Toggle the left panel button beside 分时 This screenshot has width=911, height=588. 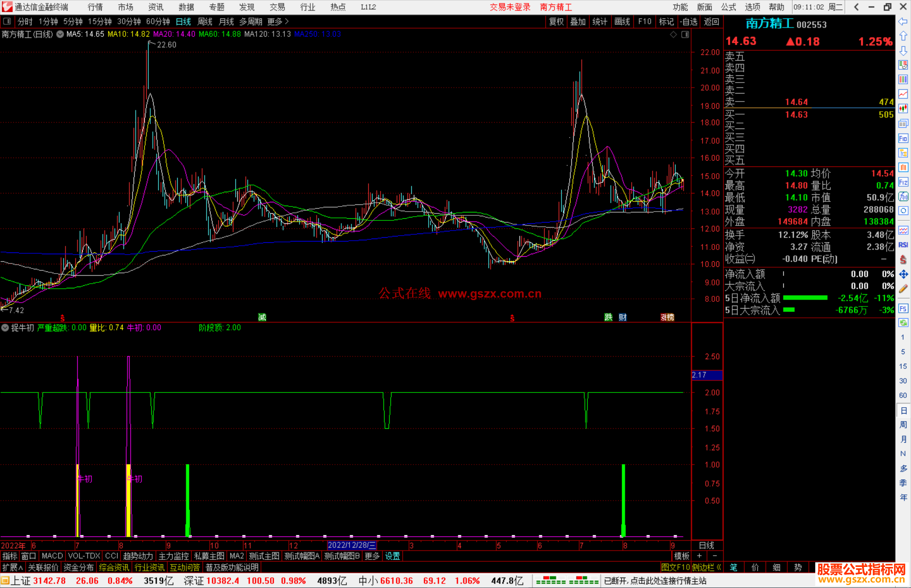[7, 21]
